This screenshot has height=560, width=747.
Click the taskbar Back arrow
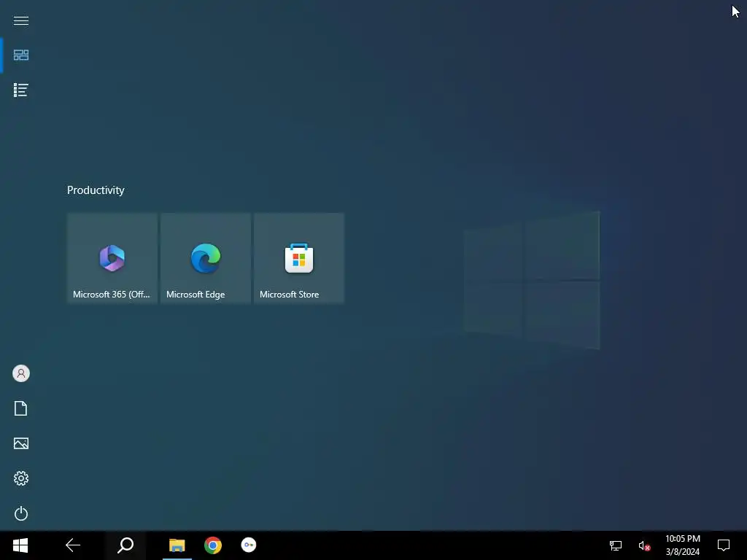tap(73, 545)
